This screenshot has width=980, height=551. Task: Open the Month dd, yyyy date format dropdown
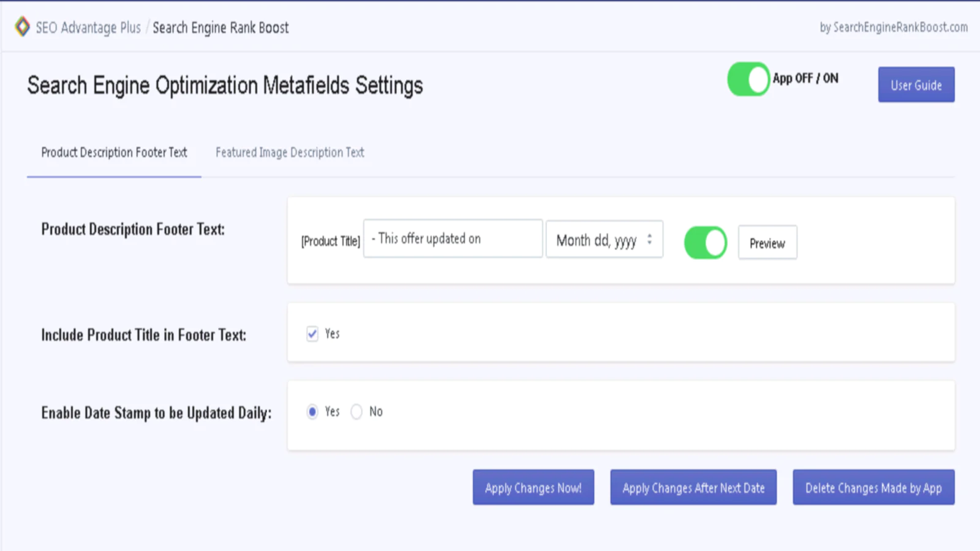tap(597, 240)
